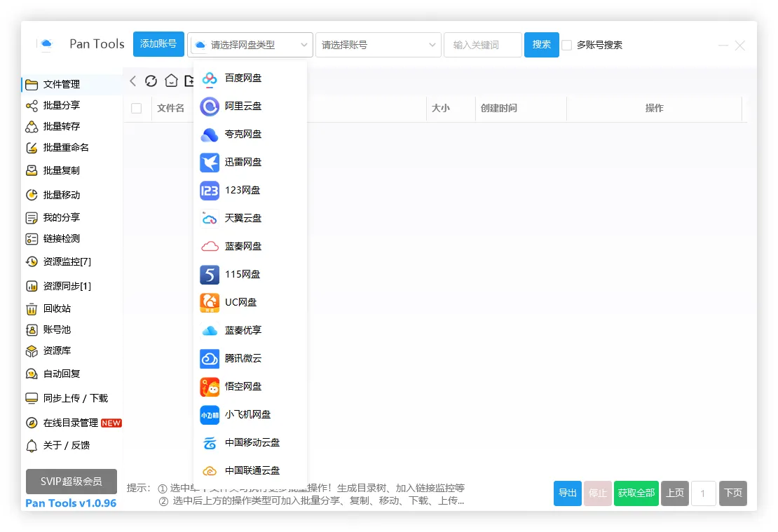
Task: Select 迅雷网盘 from the list
Action: [233, 162]
